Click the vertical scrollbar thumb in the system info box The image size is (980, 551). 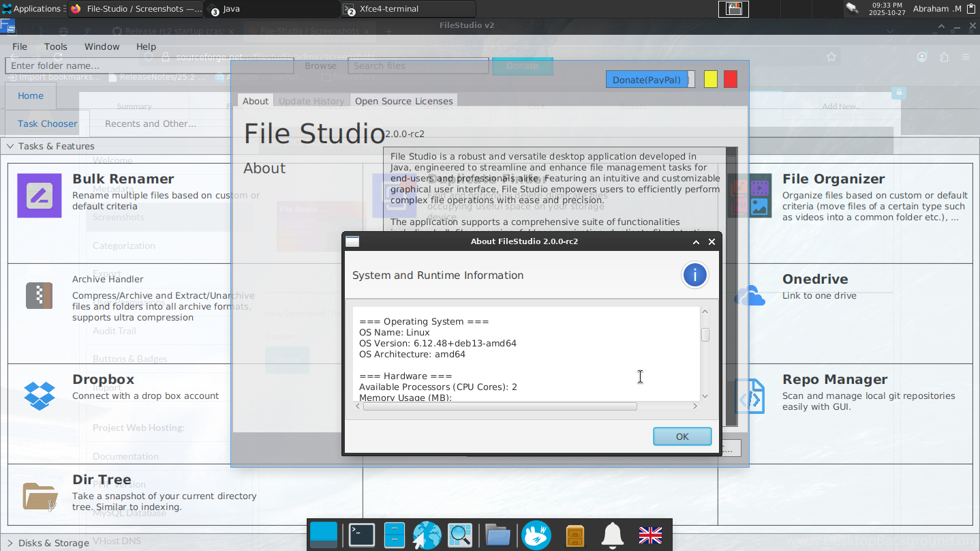click(705, 335)
